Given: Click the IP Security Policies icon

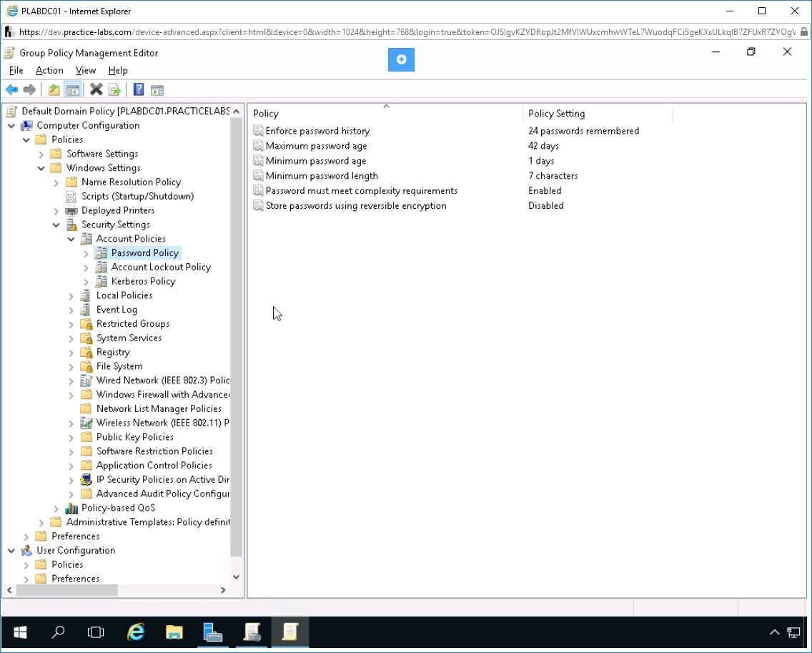Looking at the screenshot, I should (86, 479).
